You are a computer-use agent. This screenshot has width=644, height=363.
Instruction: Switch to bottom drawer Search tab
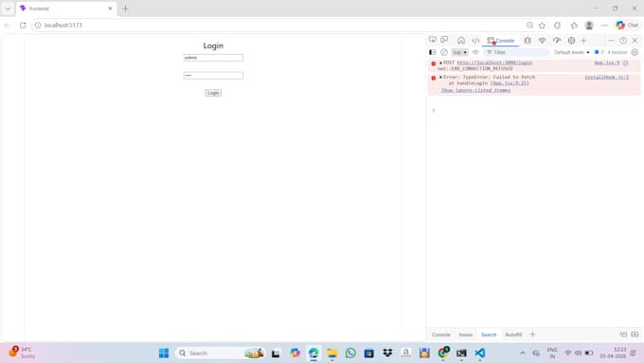[489, 335]
